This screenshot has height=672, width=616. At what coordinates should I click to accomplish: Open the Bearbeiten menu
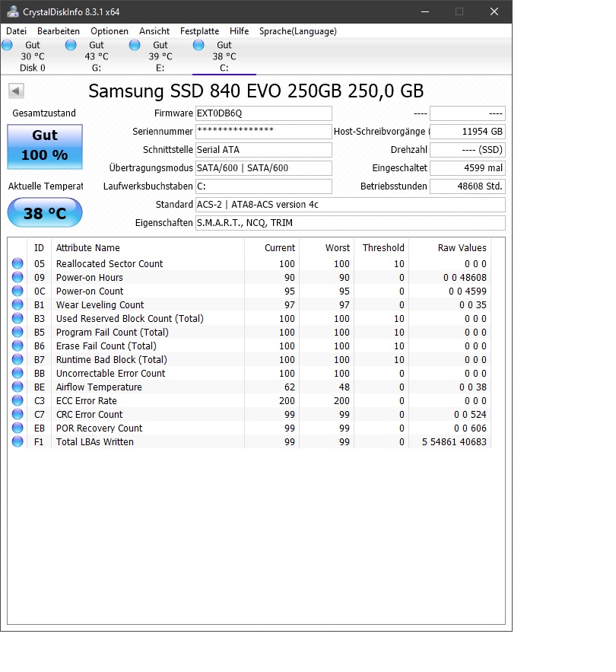click(x=59, y=31)
